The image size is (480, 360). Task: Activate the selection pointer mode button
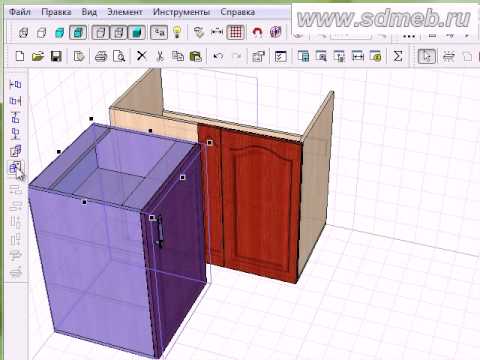point(426,56)
